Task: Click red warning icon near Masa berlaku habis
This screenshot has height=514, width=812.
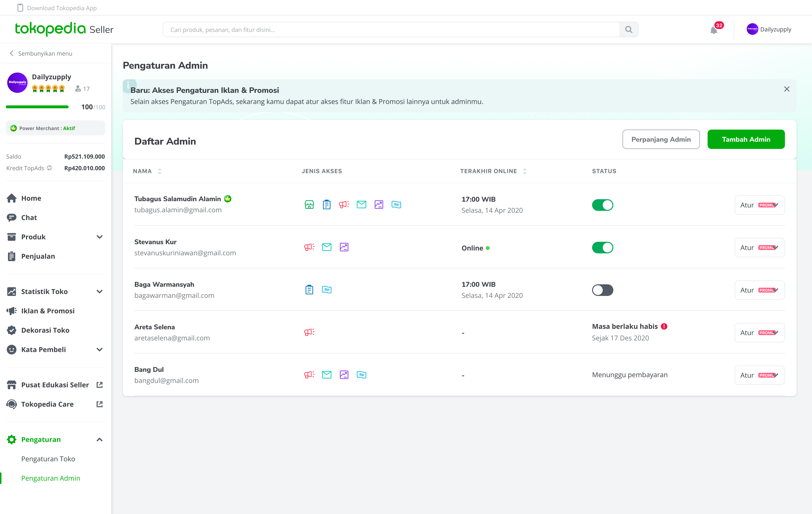Action: click(664, 326)
